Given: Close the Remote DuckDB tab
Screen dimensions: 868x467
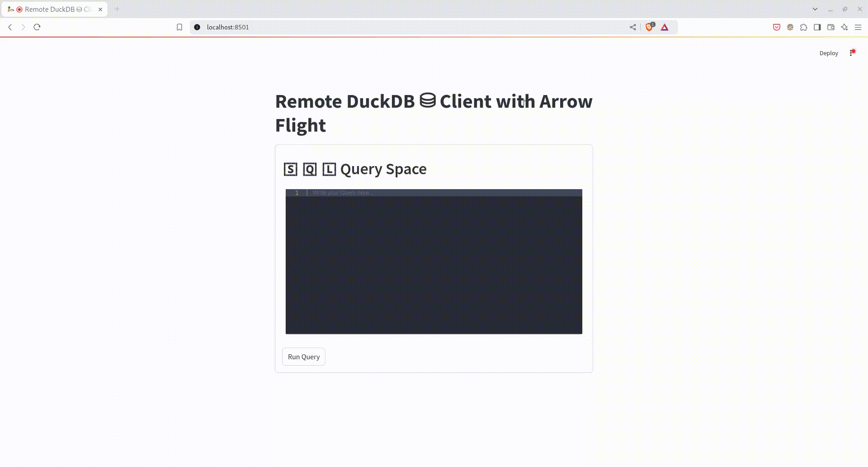Looking at the screenshot, I should (100, 9).
